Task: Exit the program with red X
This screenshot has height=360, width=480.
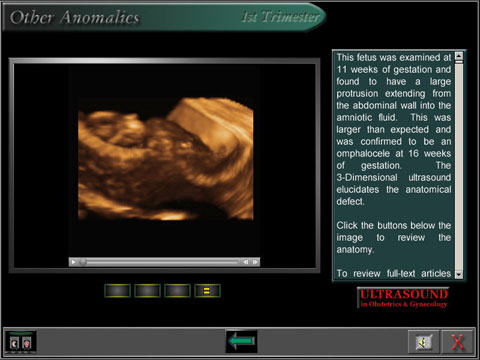Action: click(457, 342)
